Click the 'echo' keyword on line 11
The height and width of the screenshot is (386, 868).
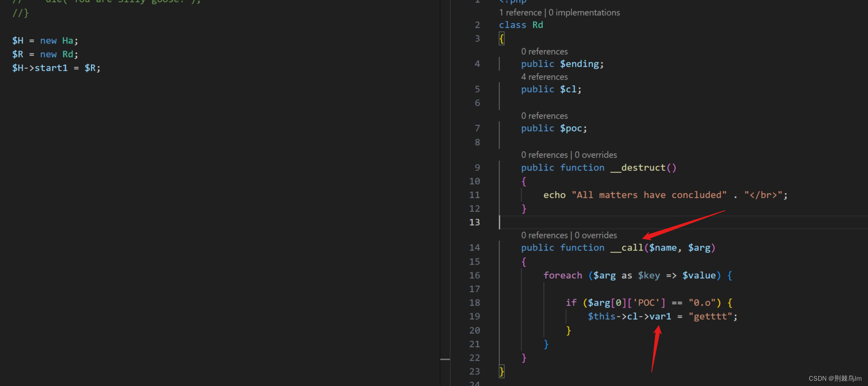pyautogui.click(x=555, y=195)
